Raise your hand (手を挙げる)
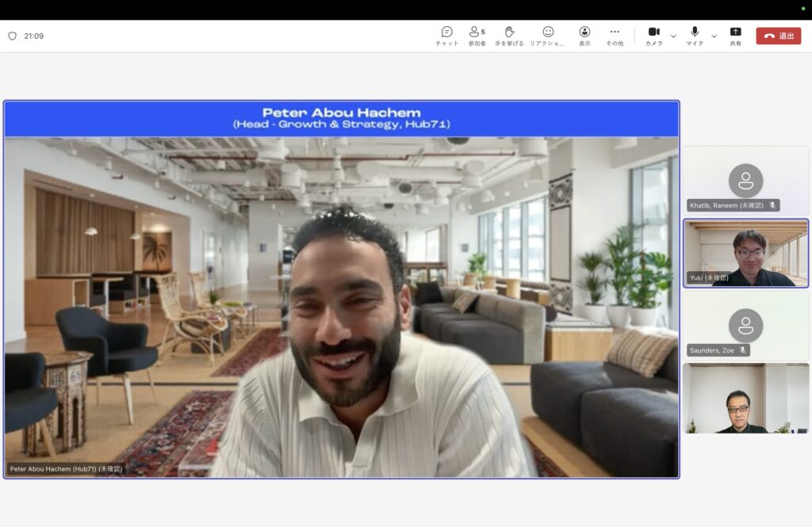This screenshot has width=812, height=527. click(x=510, y=36)
